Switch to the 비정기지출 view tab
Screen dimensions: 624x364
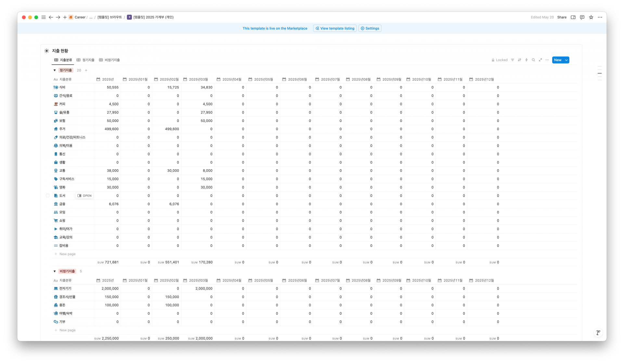110,60
